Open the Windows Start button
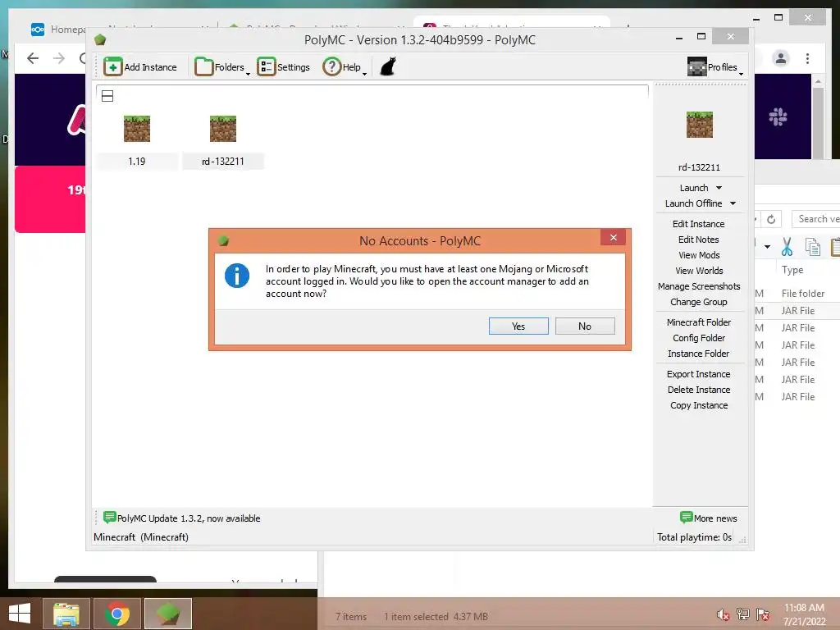Image resolution: width=840 pixels, height=630 pixels. [20, 614]
